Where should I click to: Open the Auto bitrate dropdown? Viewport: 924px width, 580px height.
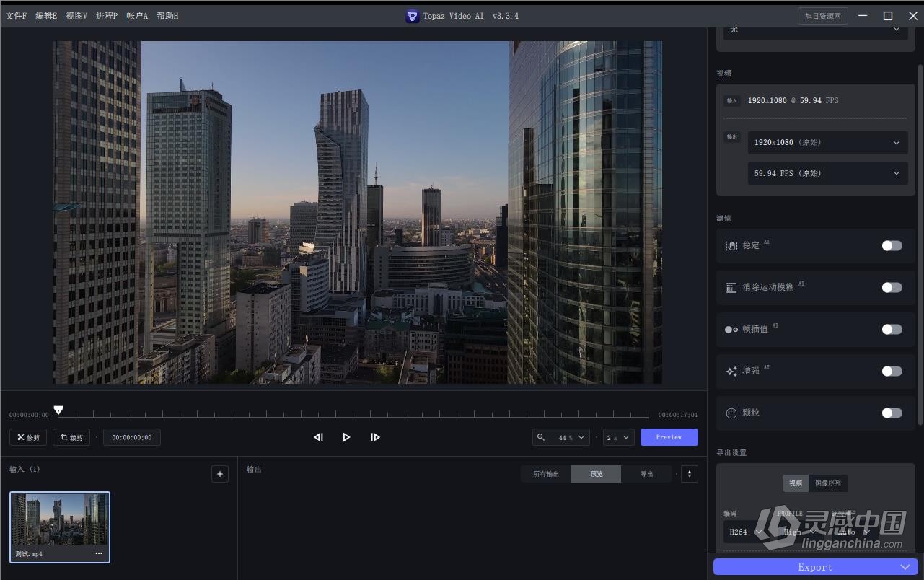pyautogui.click(x=855, y=532)
